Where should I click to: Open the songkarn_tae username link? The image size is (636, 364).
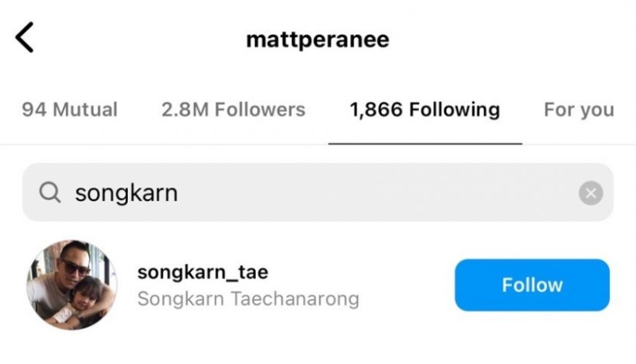(203, 272)
